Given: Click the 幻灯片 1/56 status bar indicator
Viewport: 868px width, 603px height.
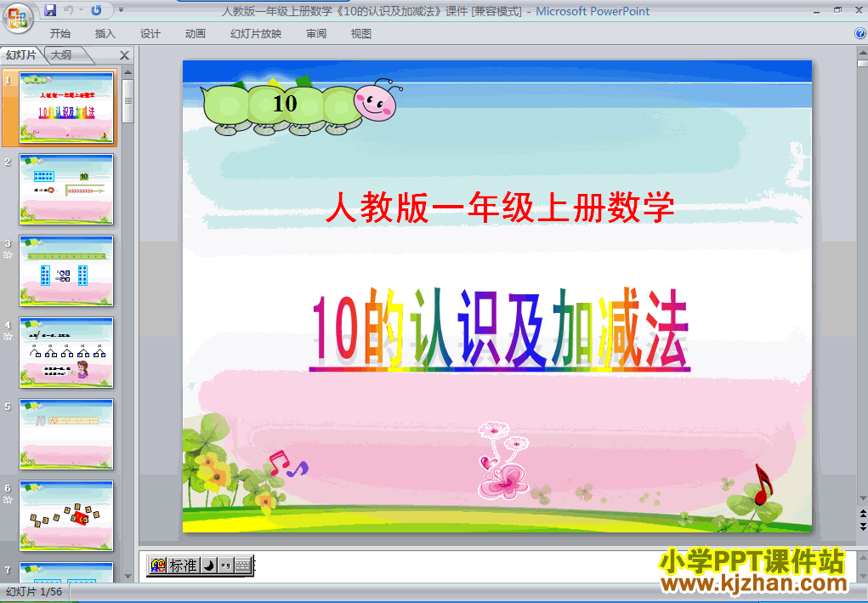Looking at the screenshot, I should pos(34,591).
